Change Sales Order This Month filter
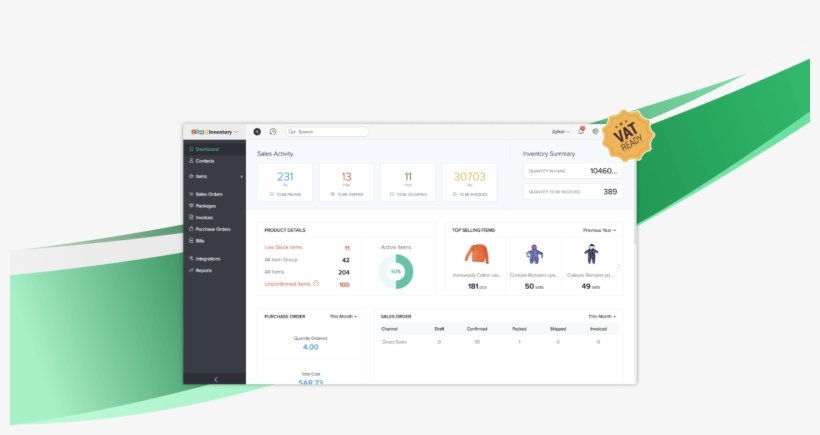The image size is (820, 435). pyautogui.click(x=602, y=316)
